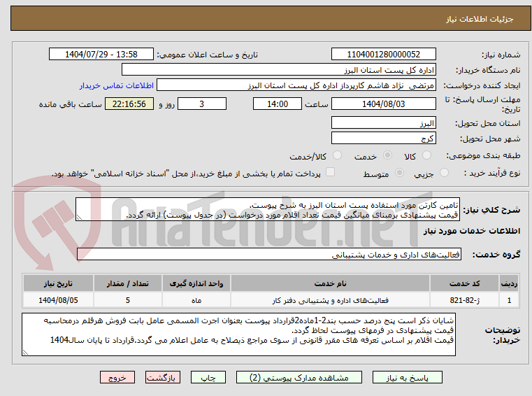
Task: Click the deadline date 1404/08/03 field
Action: [383, 104]
